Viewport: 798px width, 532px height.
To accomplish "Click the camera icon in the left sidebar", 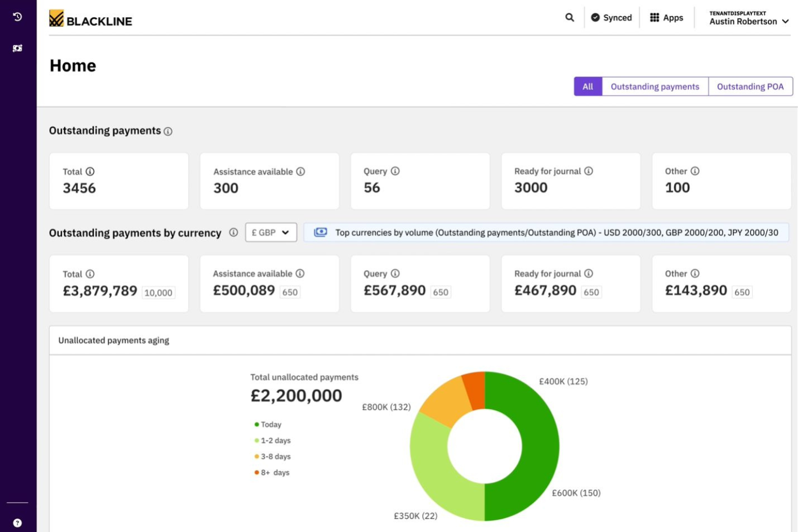I will coord(17,48).
